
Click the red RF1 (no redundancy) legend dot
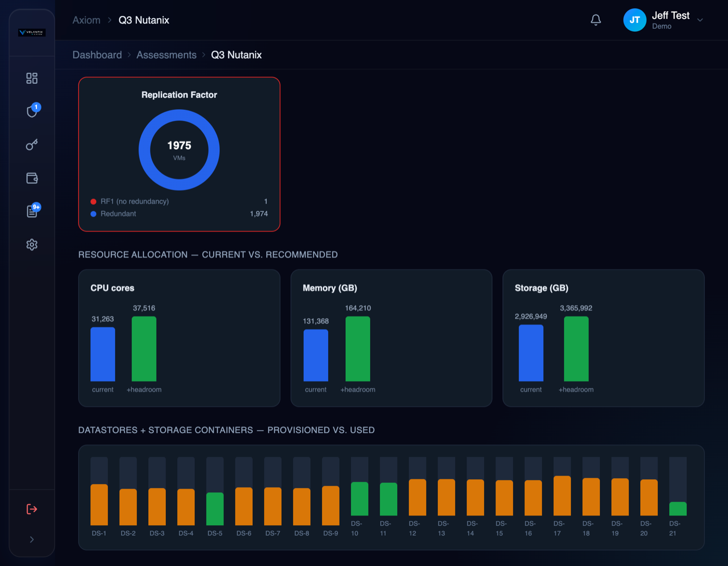[x=94, y=201]
